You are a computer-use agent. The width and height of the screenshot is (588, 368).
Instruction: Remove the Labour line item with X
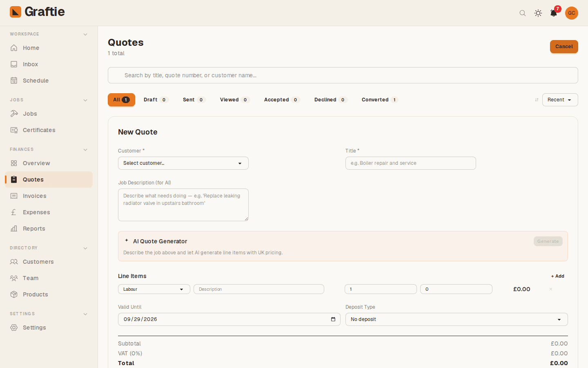[551, 289]
